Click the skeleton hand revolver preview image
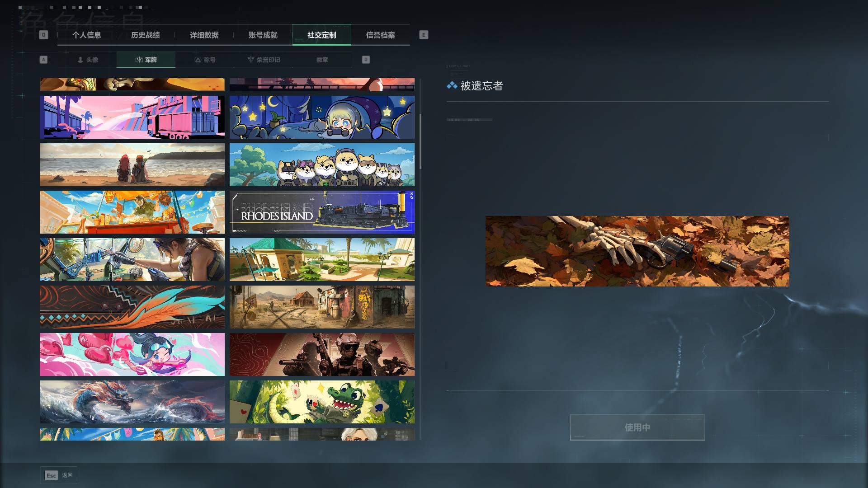The height and width of the screenshot is (488, 868). (637, 251)
